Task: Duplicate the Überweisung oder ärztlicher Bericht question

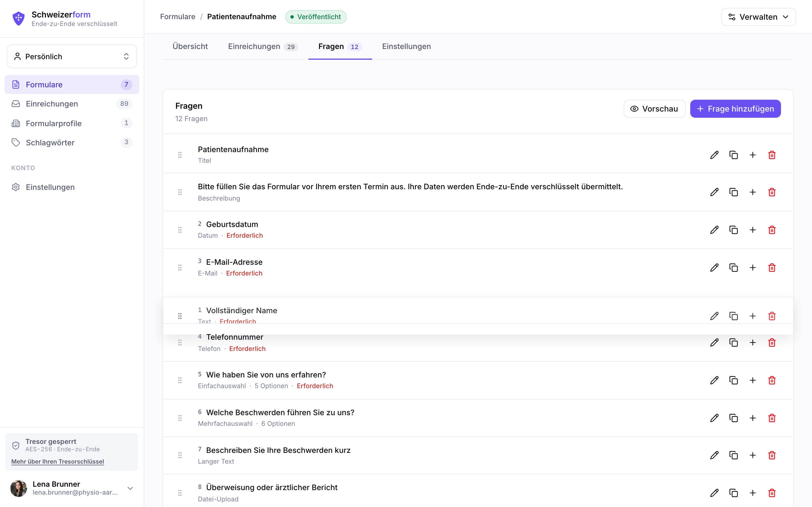Action: [x=734, y=493]
